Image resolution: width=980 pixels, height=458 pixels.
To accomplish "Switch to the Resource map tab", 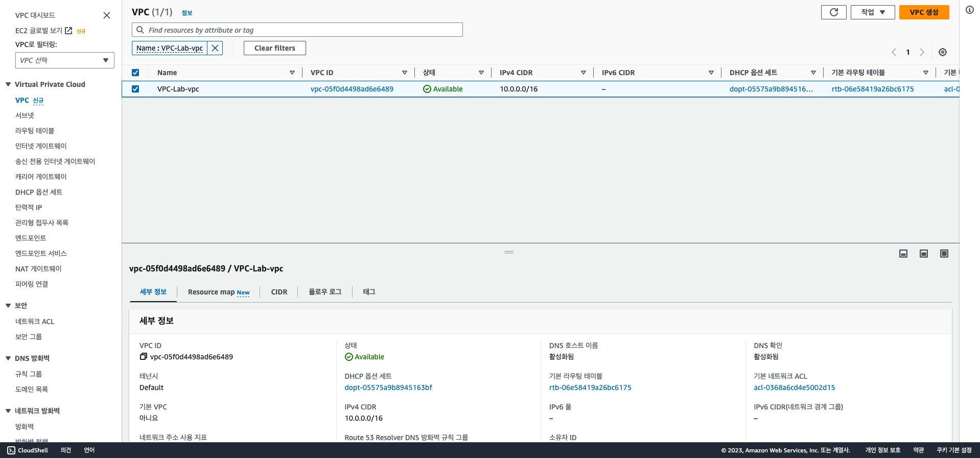I will [219, 292].
